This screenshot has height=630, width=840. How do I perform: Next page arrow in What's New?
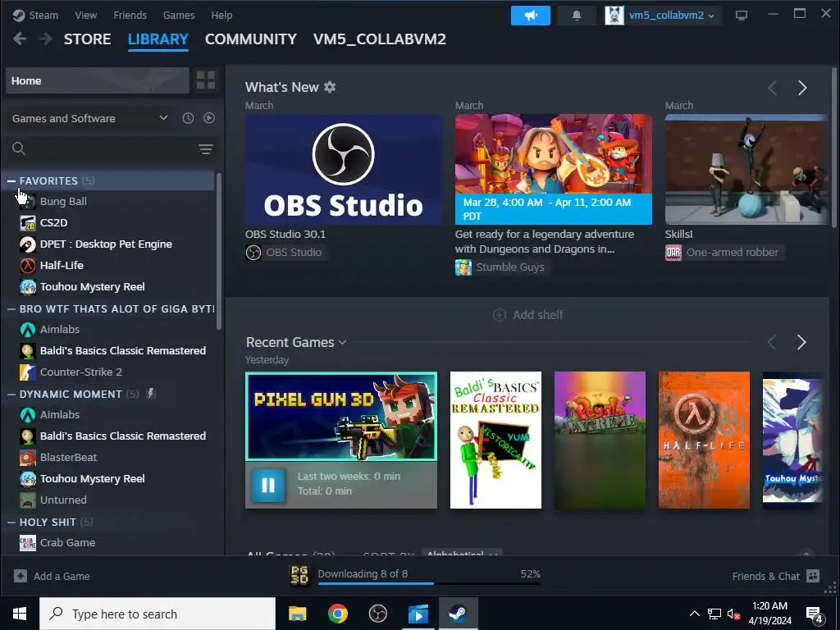click(802, 88)
